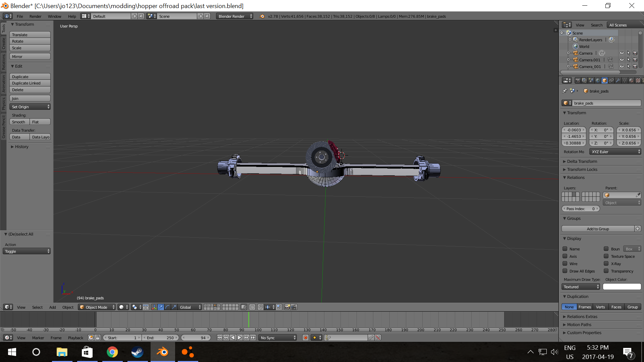The width and height of the screenshot is (644, 362).
Task: Click the Add to Group button
Action: [x=598, y=229]
